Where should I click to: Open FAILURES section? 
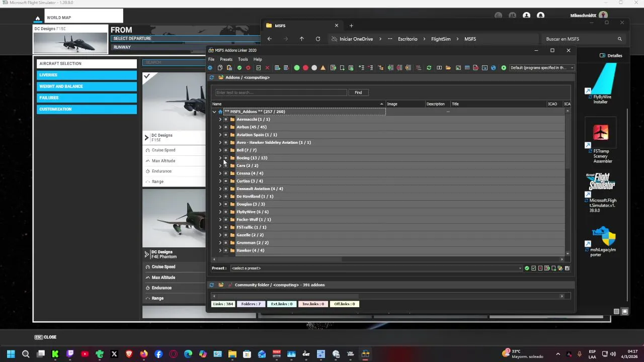tap(87, 98)
